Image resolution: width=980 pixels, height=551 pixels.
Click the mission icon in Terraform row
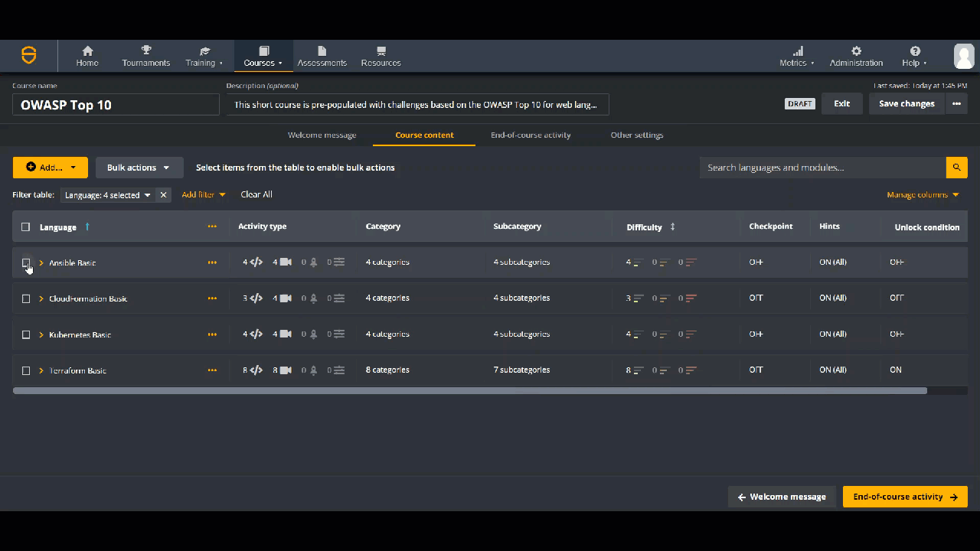[313, 370]
